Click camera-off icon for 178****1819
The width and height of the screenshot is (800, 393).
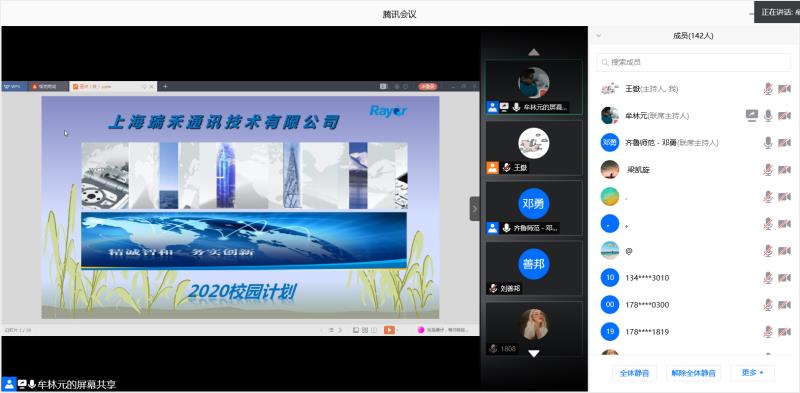[784, 332]
